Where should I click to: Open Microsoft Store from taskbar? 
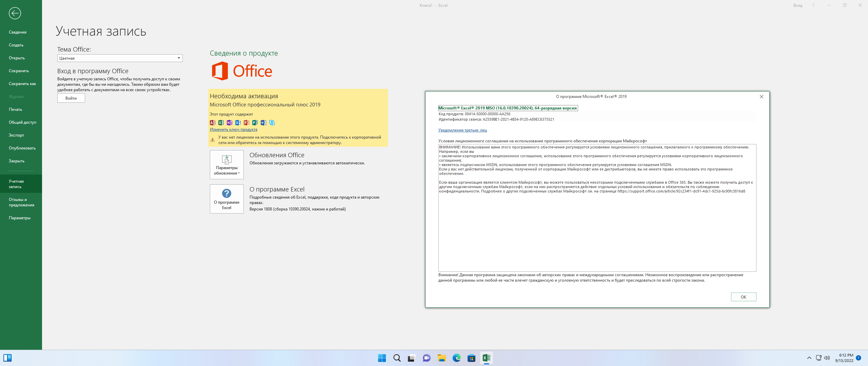471,358
